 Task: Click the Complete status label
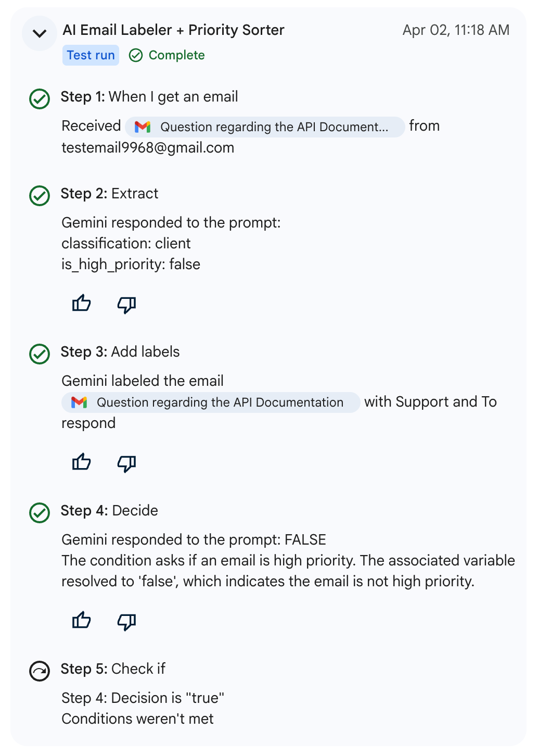coord(167,55)
